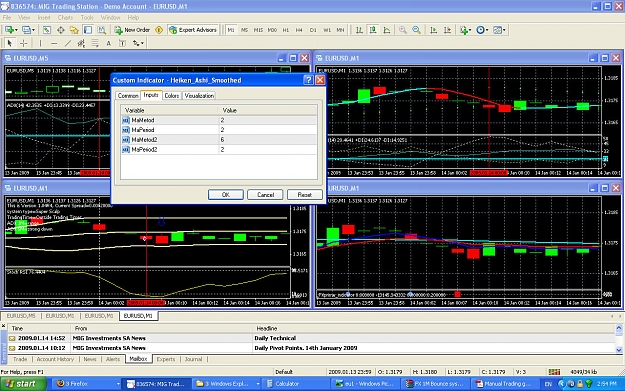
Task: Select the M5 timeframe button
Action: pos(244,30)
